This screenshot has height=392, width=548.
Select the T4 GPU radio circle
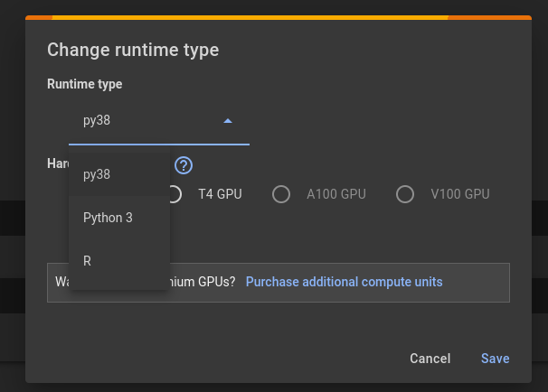tap(175, 194)
